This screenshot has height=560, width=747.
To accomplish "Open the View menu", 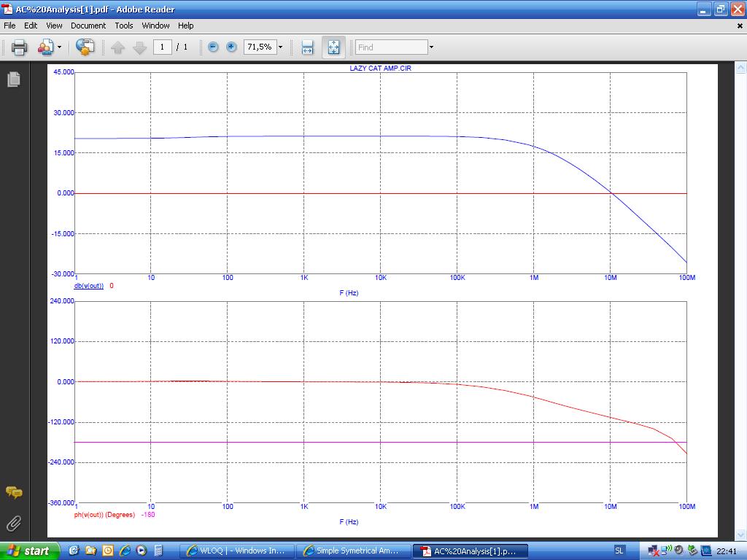I will pos(54,26).
